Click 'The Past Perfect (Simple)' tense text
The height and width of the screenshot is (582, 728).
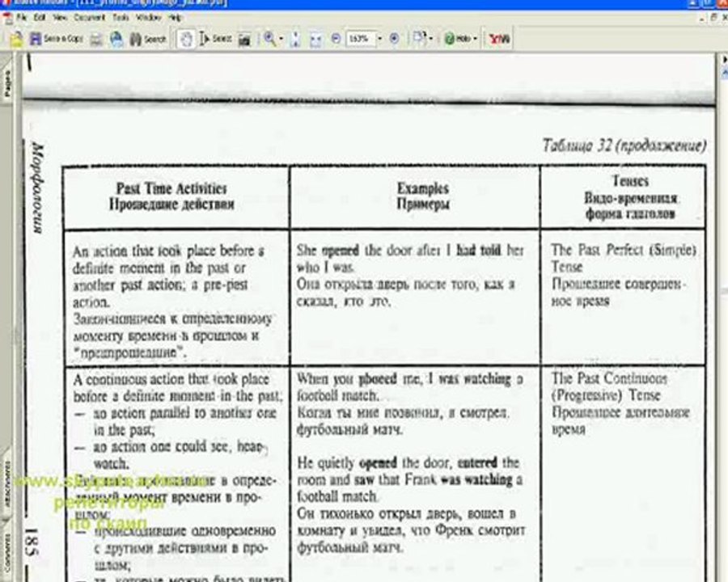click(x=624, y=250)
